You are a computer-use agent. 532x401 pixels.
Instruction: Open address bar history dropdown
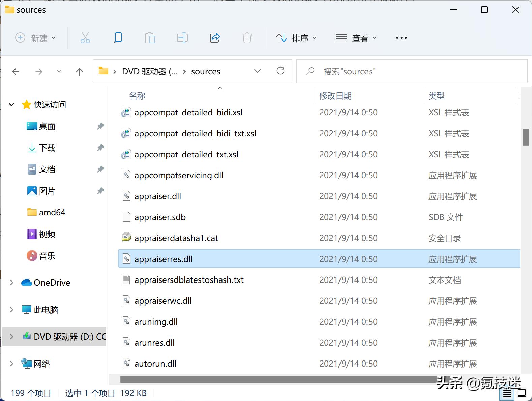tap(258, 71)
